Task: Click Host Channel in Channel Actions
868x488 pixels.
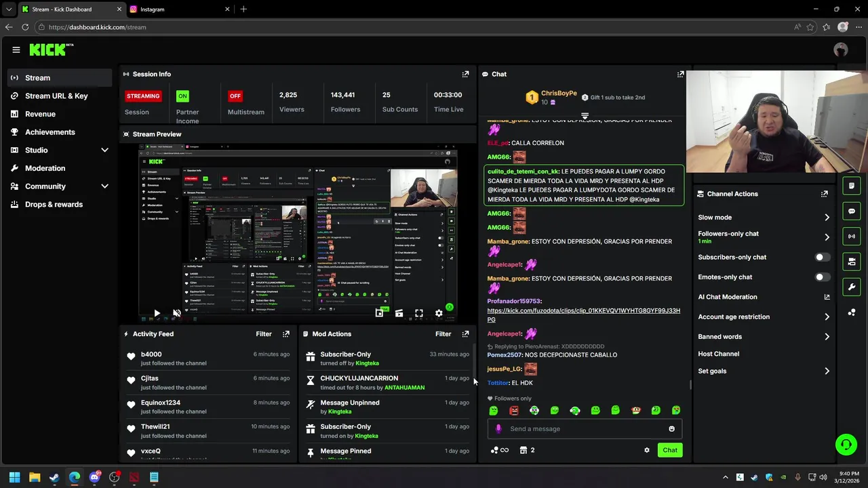Action: coord(718,354)
